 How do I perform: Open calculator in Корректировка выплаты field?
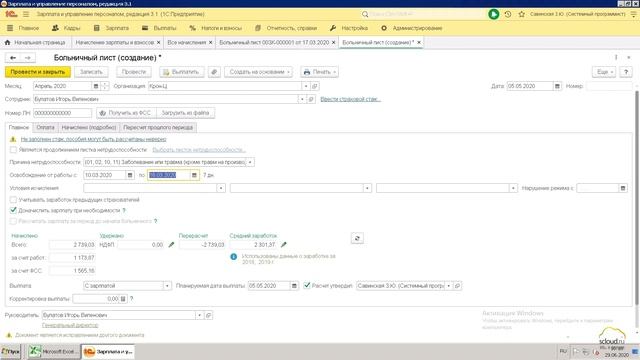(x=123, y=299)
